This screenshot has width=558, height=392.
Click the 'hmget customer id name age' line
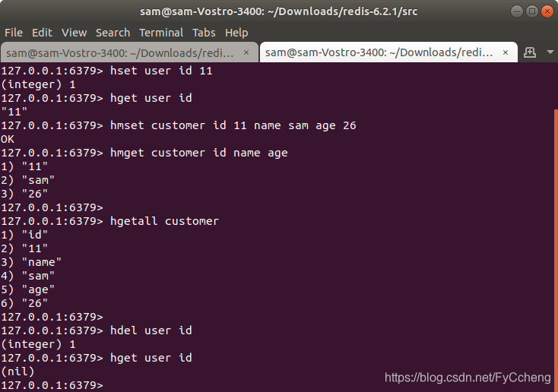pyautogui.click(x=144, y=153)
